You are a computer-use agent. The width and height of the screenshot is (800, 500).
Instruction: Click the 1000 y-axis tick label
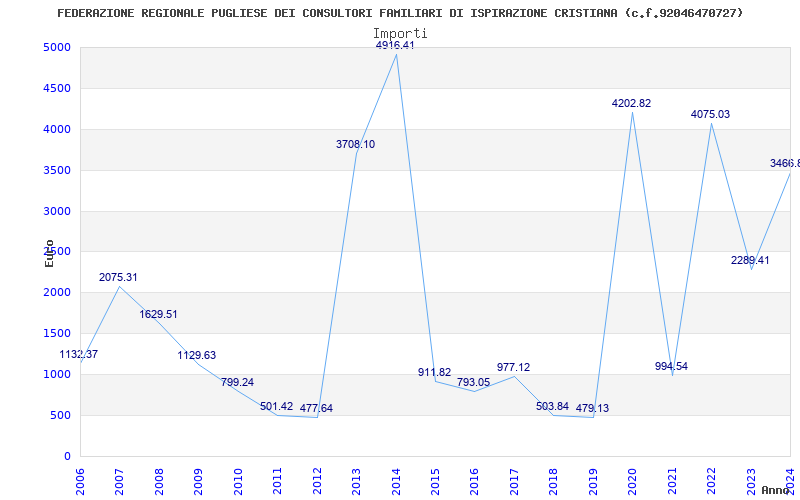click(x=57, y=374)
